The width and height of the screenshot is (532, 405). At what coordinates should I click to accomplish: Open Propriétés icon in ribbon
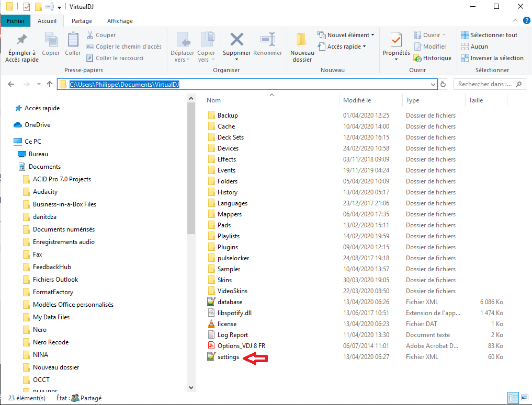[x=396, y=40]
